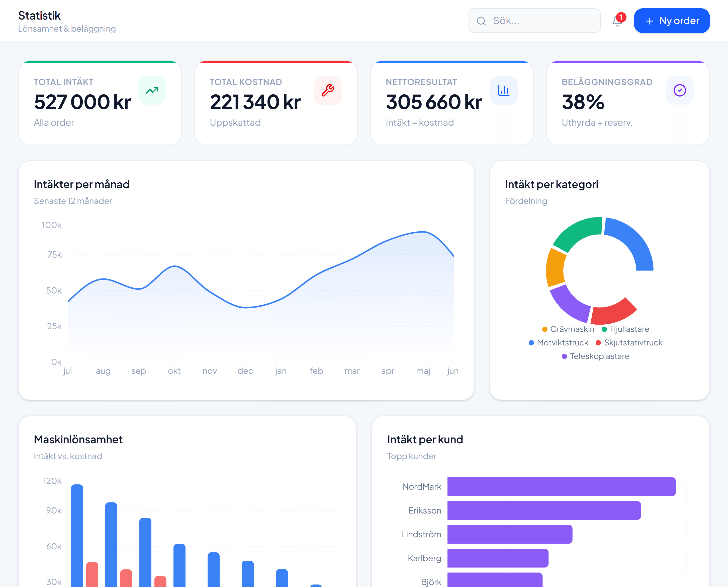The image size is (728, 587).
Task: Click the wrench icon on Total Kostnad card
Action: point(328,90)
